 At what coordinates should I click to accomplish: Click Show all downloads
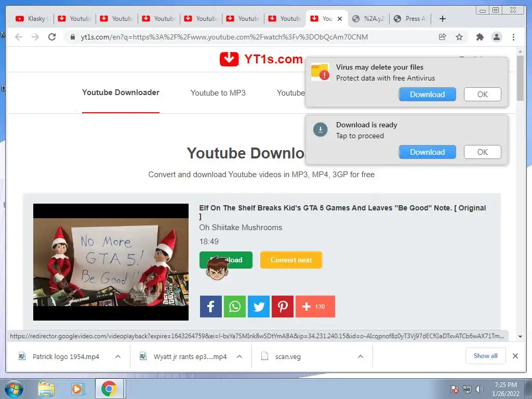486,356
